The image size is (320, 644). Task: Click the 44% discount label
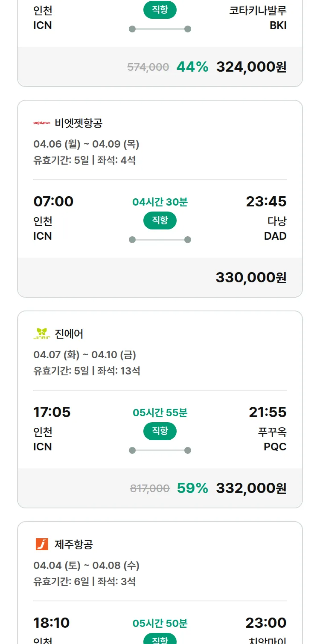click(x=192, y=67)
